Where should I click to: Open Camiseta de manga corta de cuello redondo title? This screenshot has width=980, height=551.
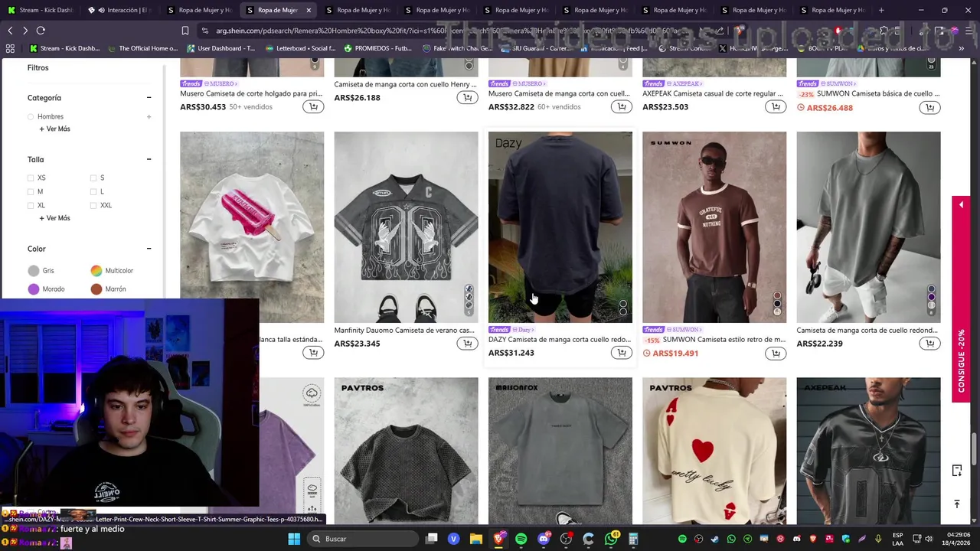tap(867, 331)
